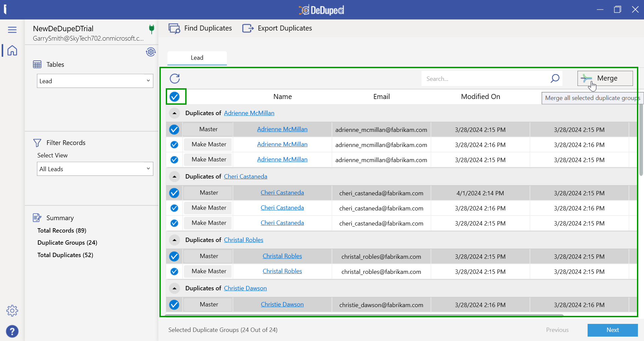644x341 pixels.
Task: Open the hamburger navigation menu
Action: pyautogui.click(x=12, y=30)
